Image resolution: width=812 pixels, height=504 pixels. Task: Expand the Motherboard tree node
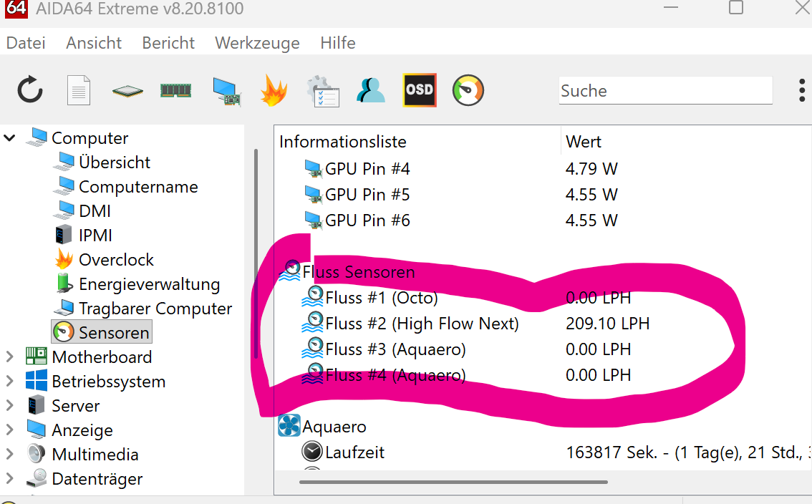[x=10, y=357]
